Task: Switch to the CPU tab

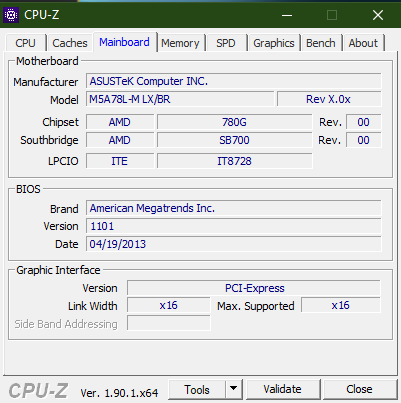Action: [x=25, y=43]
